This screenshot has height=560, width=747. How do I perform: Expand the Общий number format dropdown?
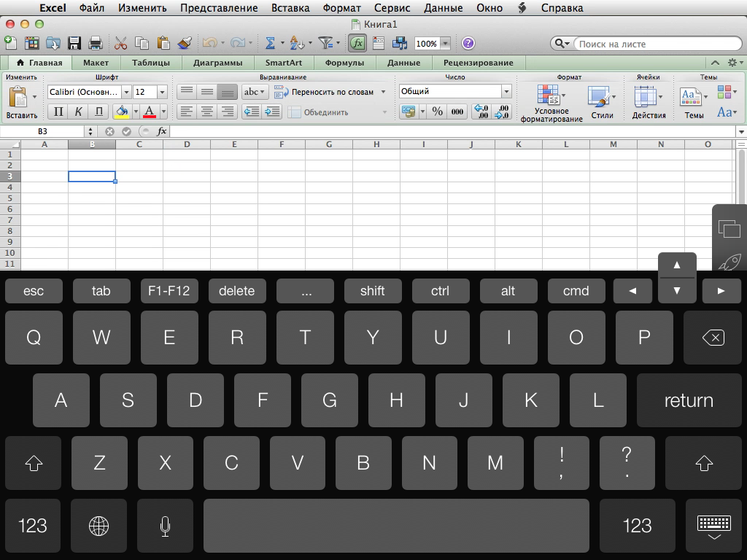tap(506, 91)
